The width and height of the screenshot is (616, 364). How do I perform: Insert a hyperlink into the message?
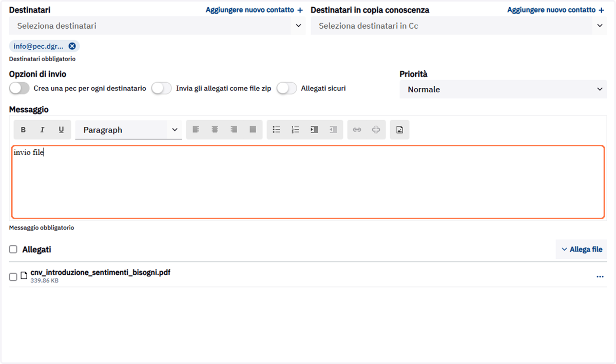[357, 130]
